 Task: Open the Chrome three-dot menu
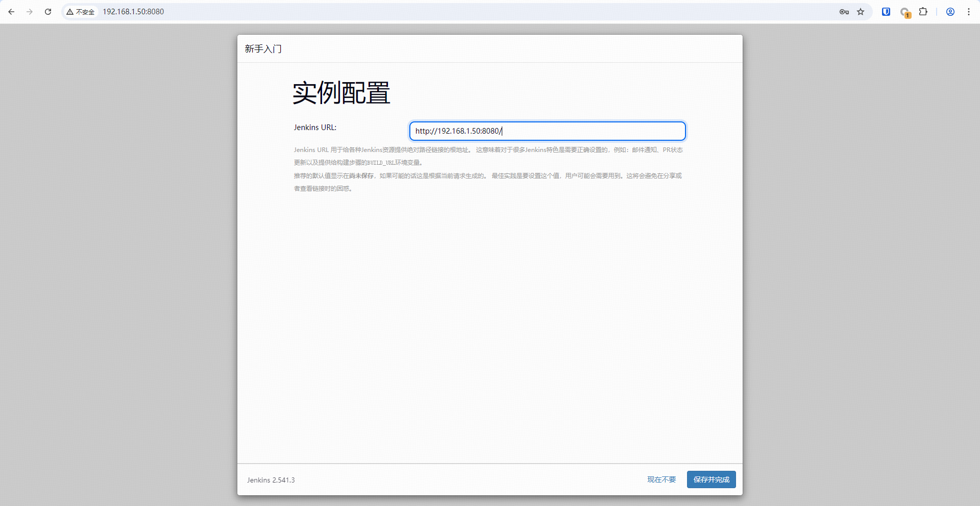pos(969,12)
